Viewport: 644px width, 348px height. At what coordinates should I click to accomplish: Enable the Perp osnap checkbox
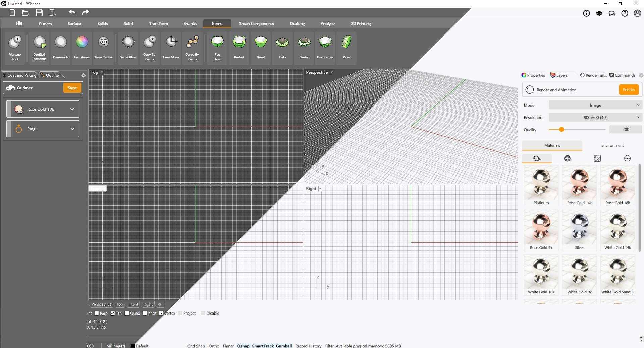(x=97, y=313)
